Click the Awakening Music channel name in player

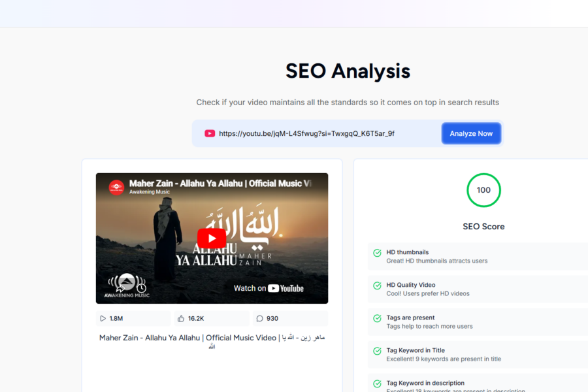149,192
